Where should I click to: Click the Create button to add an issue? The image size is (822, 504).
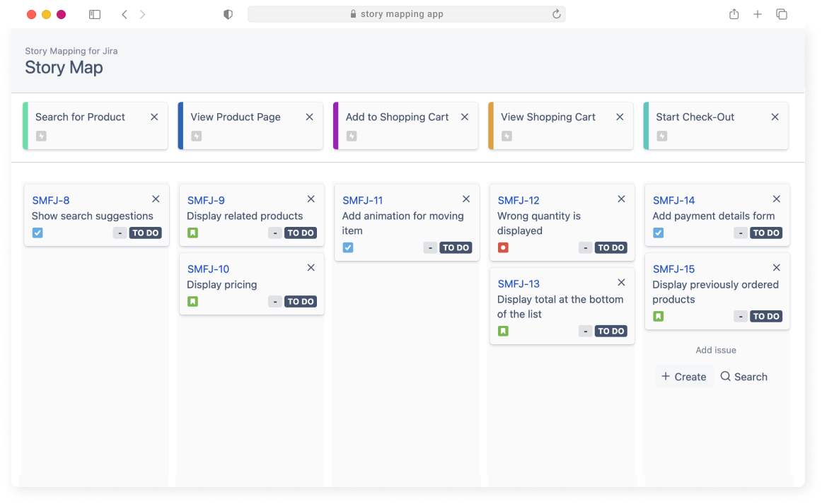683,376
